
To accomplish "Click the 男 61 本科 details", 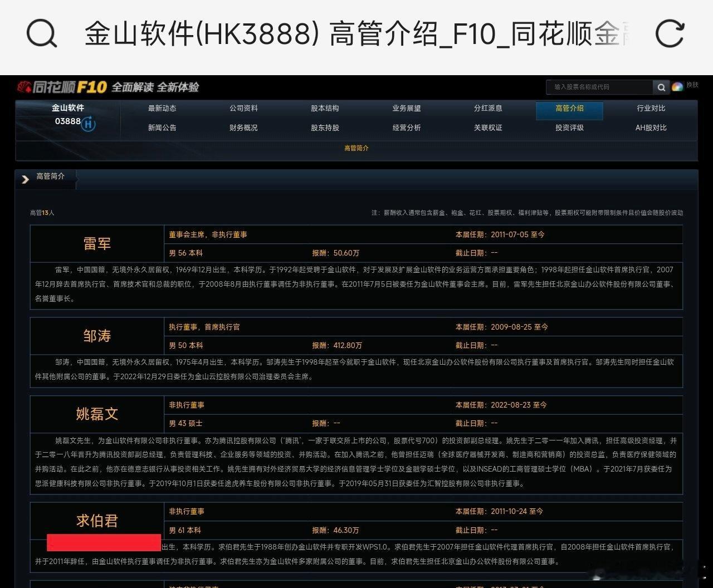I will point(185,530).
